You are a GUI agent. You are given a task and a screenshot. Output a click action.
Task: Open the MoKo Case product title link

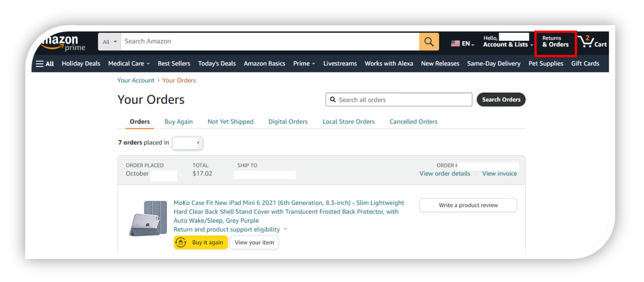pyautogui.click(x=289, y=212)
